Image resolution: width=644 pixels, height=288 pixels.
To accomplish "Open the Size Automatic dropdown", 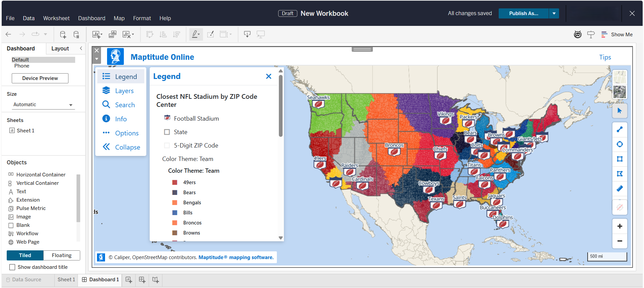I will pyautogui.click(x=43, y=105).
